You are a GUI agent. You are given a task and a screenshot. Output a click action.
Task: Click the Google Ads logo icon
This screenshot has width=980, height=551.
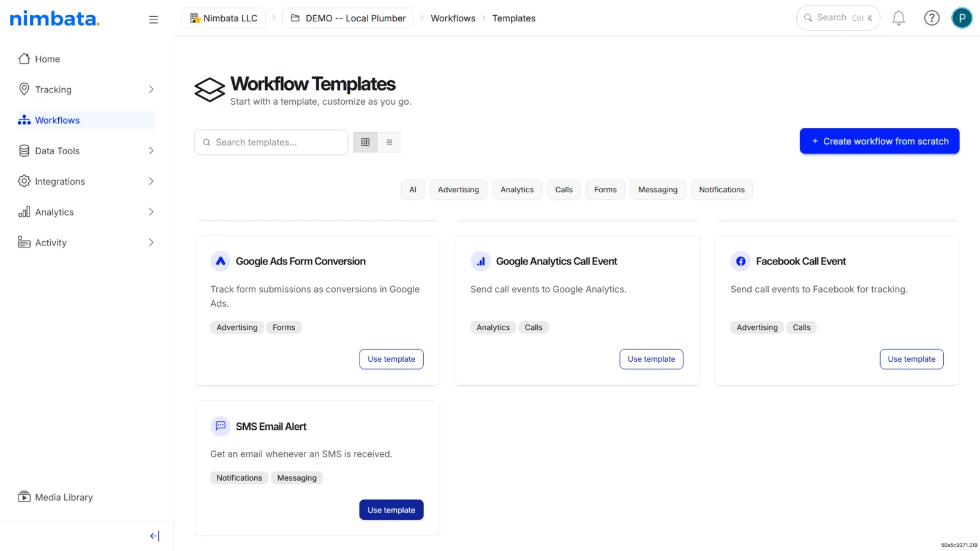(221, 261)
